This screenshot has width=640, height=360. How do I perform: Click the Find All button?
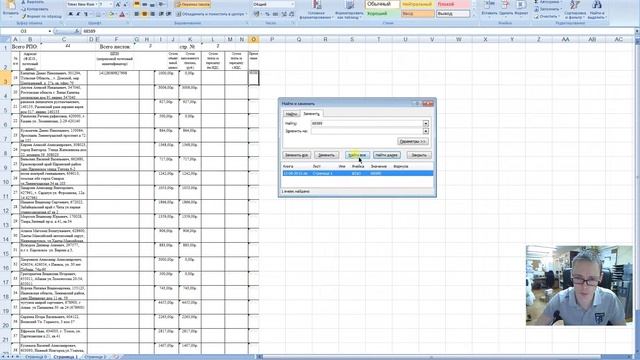(x=358, y=155)
